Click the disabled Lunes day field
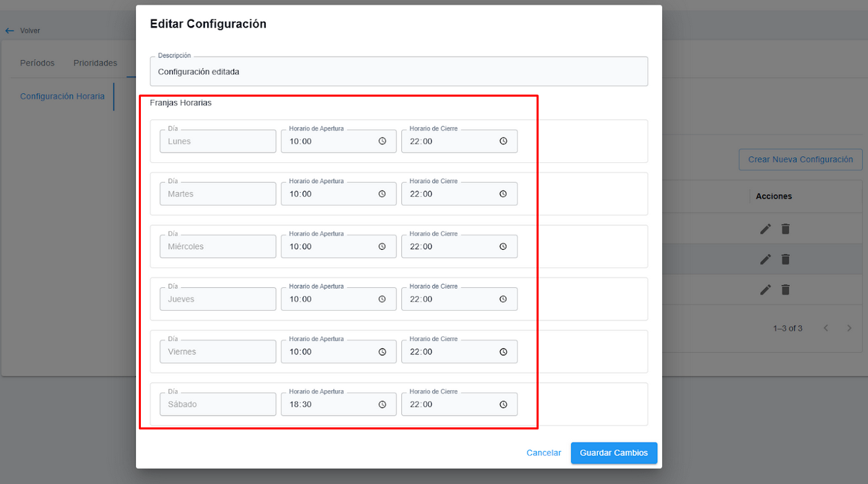The image size is (868, 484). [218, 141]
